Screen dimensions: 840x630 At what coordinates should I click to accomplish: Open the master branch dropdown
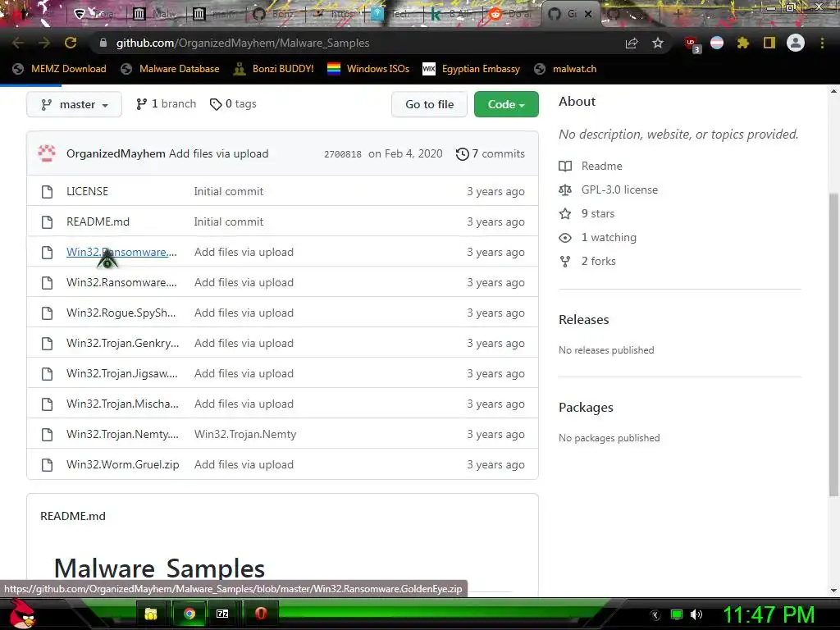(74, 104)
